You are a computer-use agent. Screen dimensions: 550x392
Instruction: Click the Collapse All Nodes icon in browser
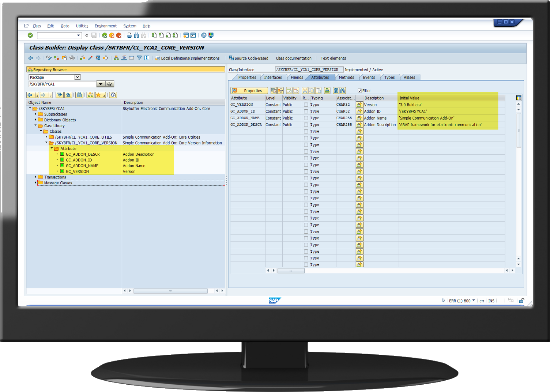click(x=68, y=95)
